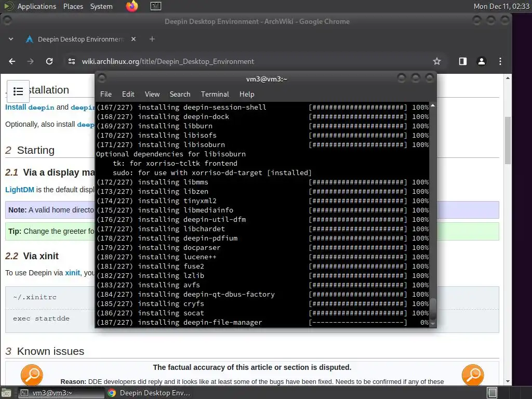Open Applications menu
Viewport: 532px width, 399px height.
37,6
